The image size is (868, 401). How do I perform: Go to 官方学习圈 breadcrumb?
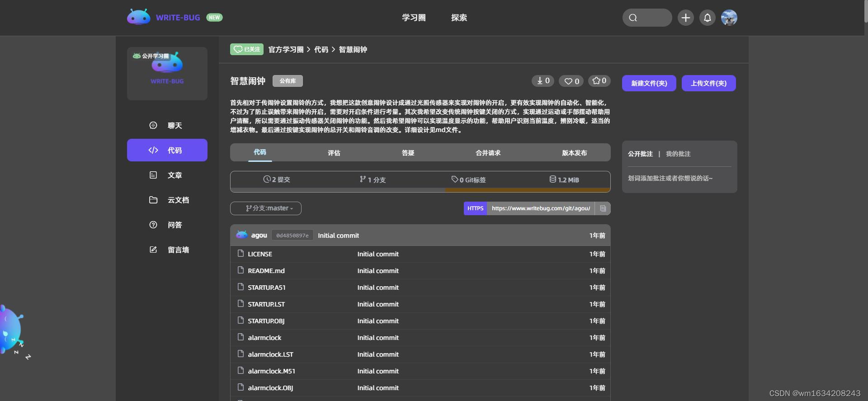point(286,49)
